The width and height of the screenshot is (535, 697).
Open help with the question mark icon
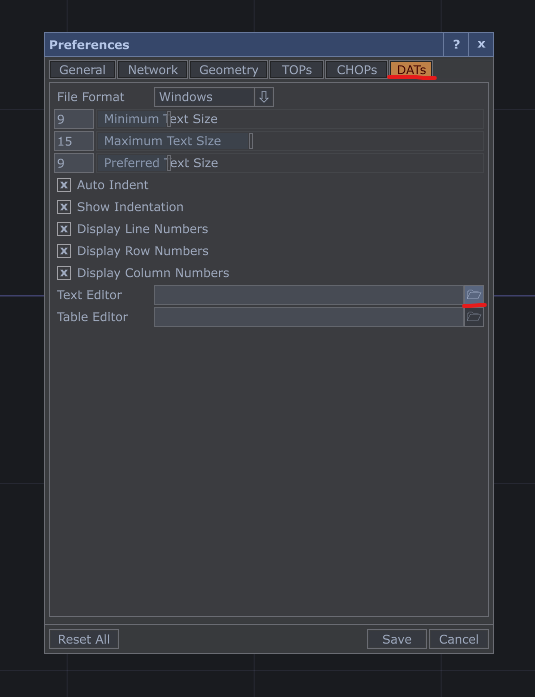coord(456,44)
